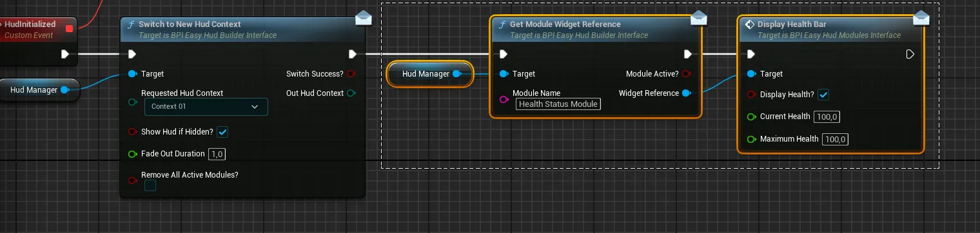Viewport: 980px width, 233px height.
Task: Click the exec input pin of Get Module Widget Reference
Action: tap(504, 54)
